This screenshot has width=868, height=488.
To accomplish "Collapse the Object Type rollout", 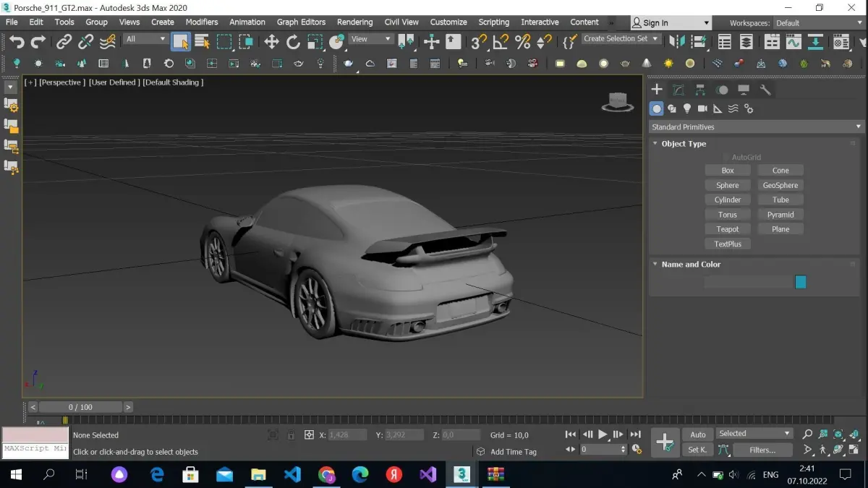I will 655,143.
